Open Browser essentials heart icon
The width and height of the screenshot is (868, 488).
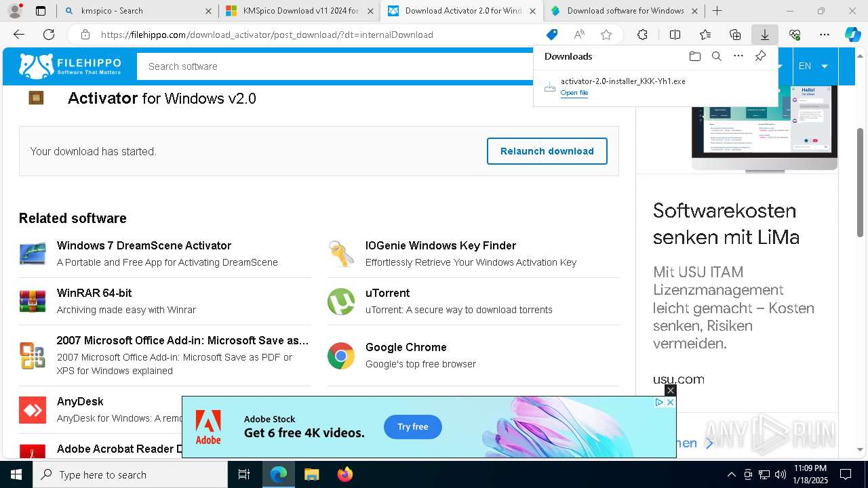(795, 35)
